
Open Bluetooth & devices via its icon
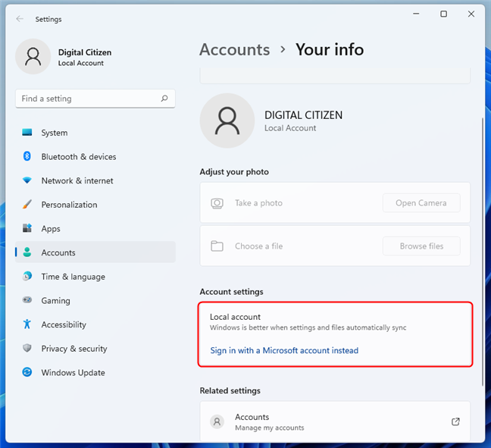[x=27, y=157]
